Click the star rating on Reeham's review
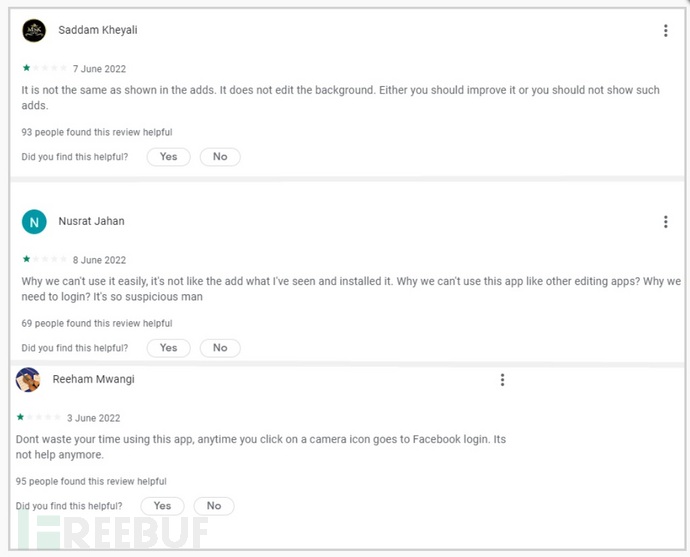690x557 pixels. coord(38,418)
